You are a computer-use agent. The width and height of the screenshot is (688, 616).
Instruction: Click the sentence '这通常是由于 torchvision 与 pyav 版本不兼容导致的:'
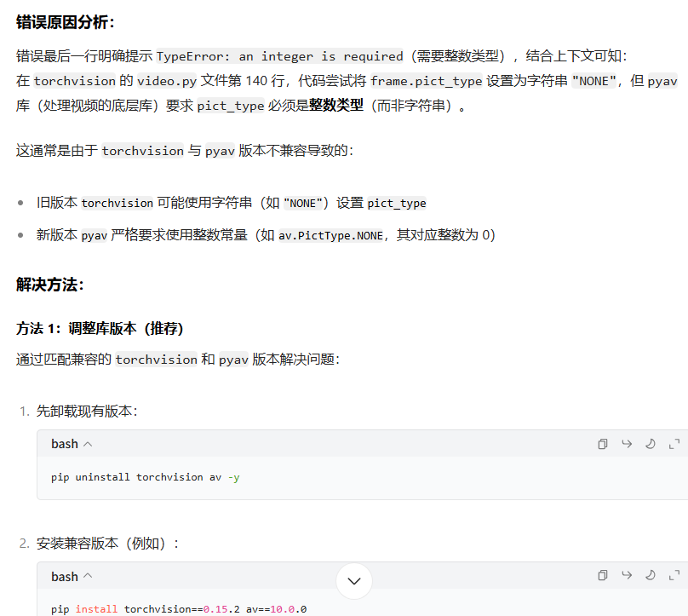pos(185,151)
